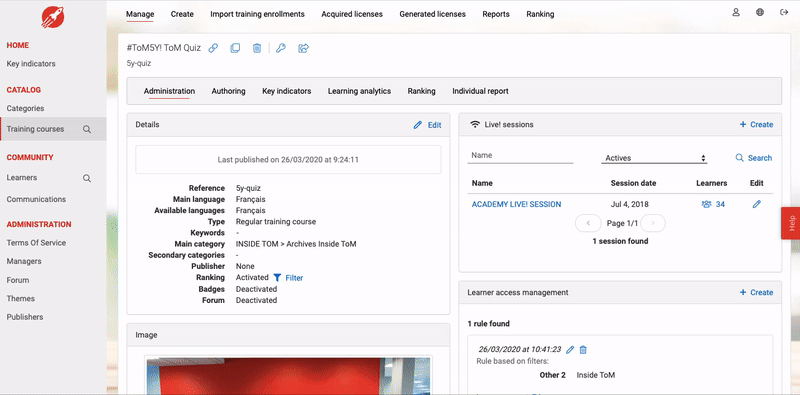Open the Reports top menu

[x=496, y=14]
